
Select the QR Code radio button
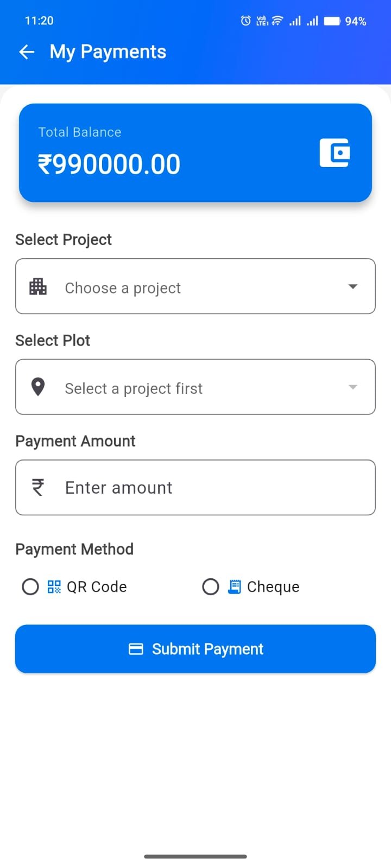(x=30, y=586)
